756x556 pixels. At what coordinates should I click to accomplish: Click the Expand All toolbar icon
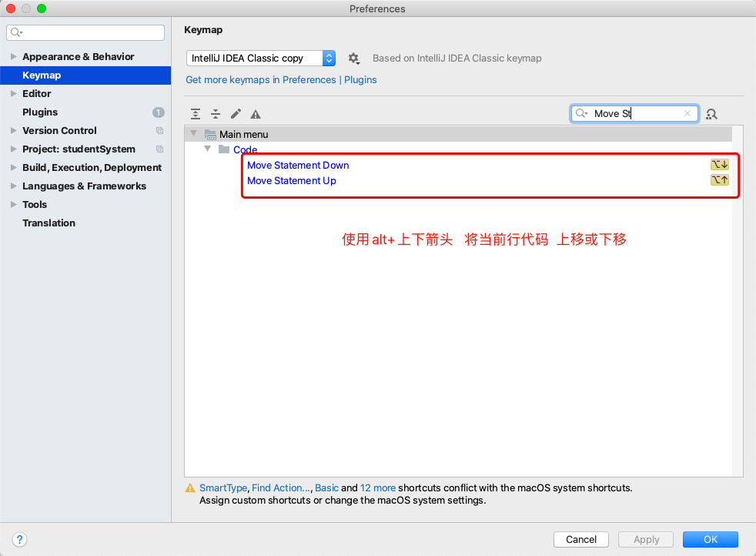coord(196,114)
